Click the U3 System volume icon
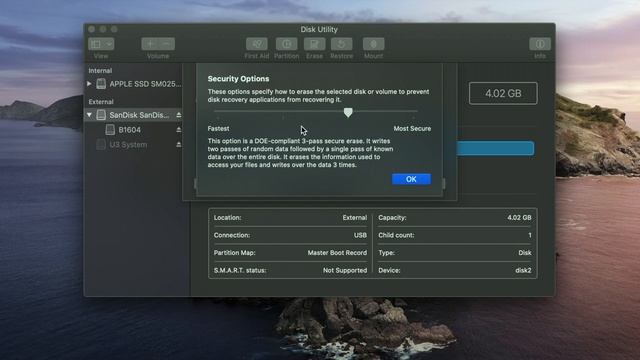Viewport: 640px width, 360px height. pyautogui.click(x=101, y=144)
